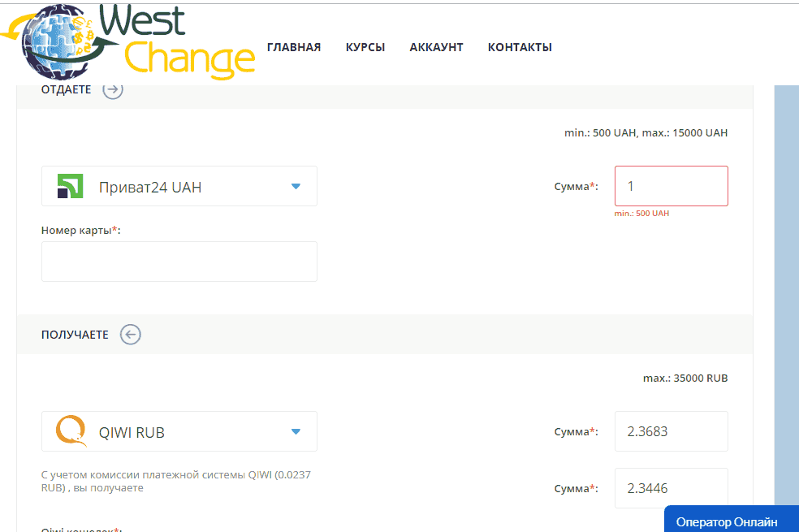Image resolution: width=799 pixels, height=532 pixels.
Task: Navigate to АККАУНТ
Action: [x=436, y=47]
